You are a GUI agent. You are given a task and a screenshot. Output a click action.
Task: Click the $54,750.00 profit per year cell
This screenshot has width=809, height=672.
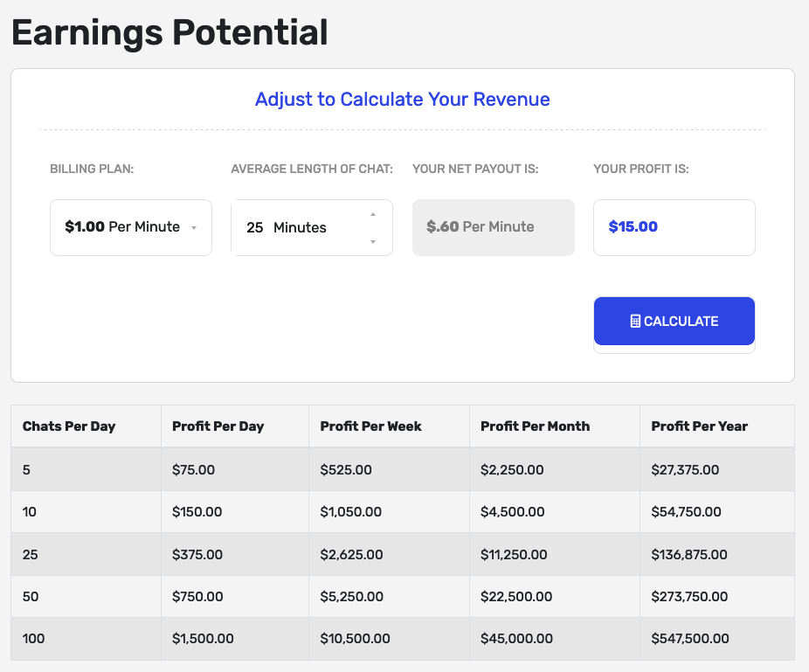pos(717,511)
